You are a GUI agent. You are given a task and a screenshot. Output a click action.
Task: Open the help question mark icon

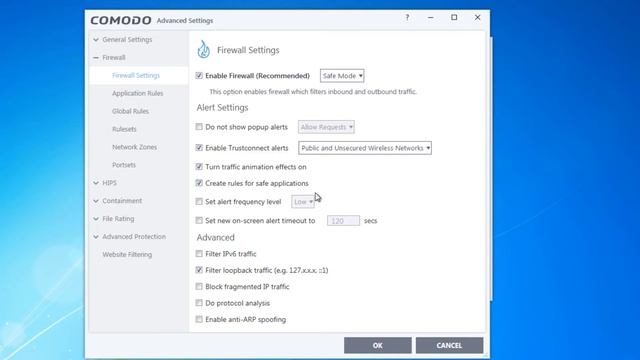(x=407, y=18)
